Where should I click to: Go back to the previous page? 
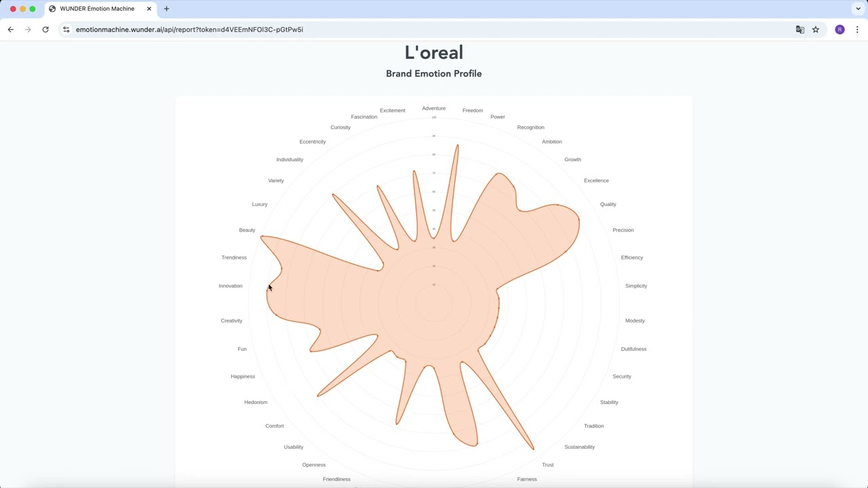[x=11, y=30]
